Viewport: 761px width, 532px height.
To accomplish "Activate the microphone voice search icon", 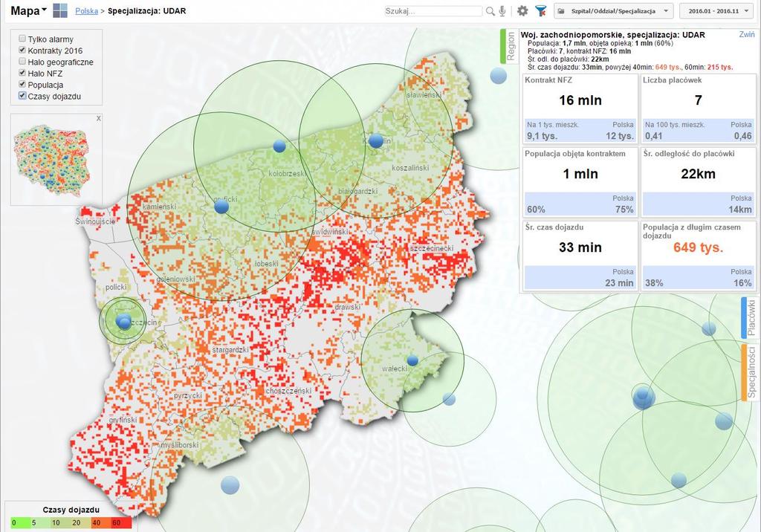I will coord(502,11).
